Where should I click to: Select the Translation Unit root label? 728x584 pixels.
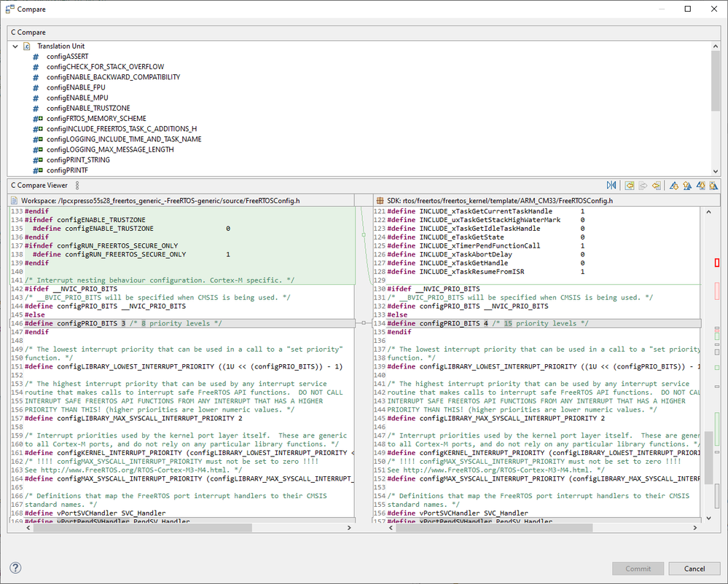(60, 47)
